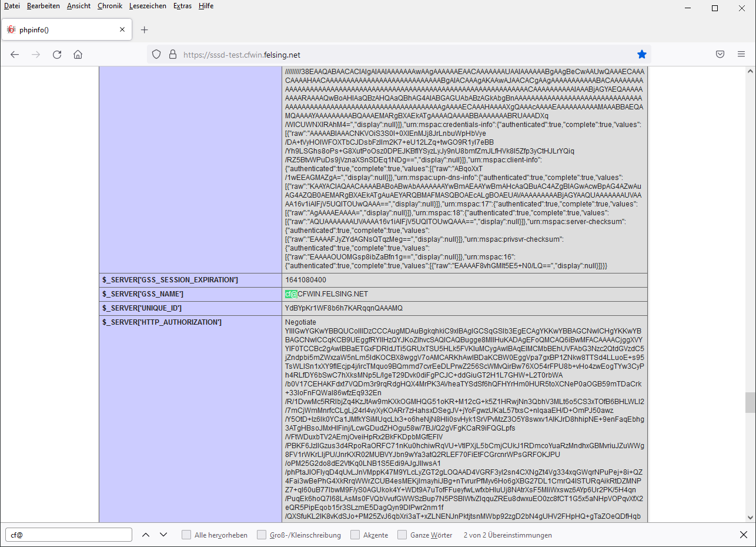Jump to next match with down chevron
756x547 pixels.
click(163, 535)
